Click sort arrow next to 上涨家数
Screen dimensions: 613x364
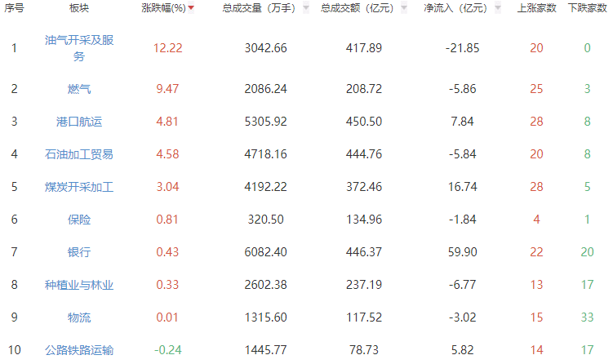(565, 8)
